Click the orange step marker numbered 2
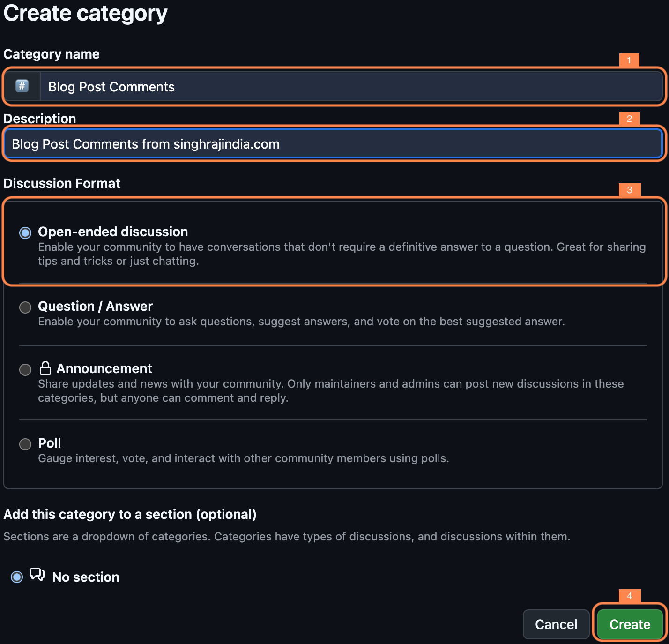The width and height of the screenshot is (669, 644). tap(629, 119)
